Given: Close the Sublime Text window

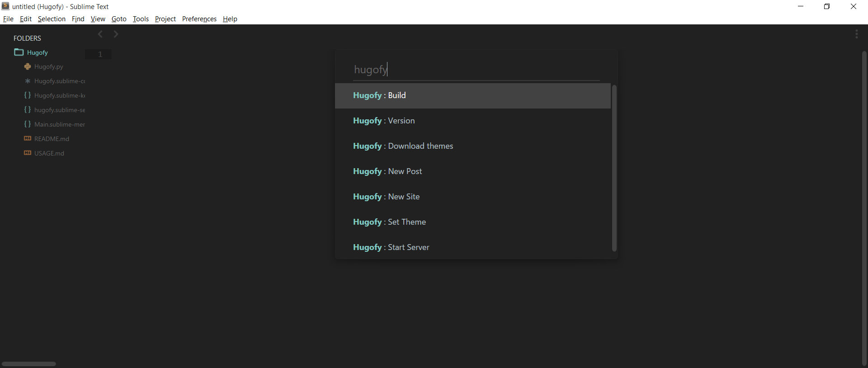Looking at the screenshot, I should pyautogui.click(x=854, y=6).
